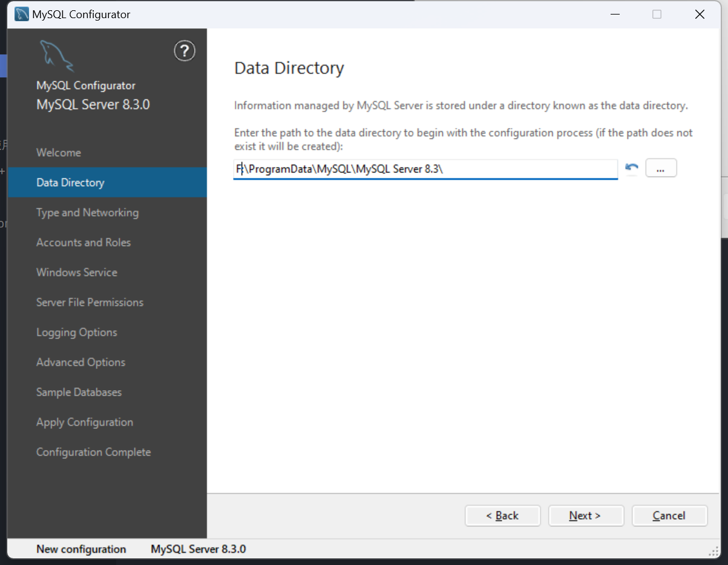Click the revert path undo arrow icon
Viewport: 728px width, 565px height.
632,168
